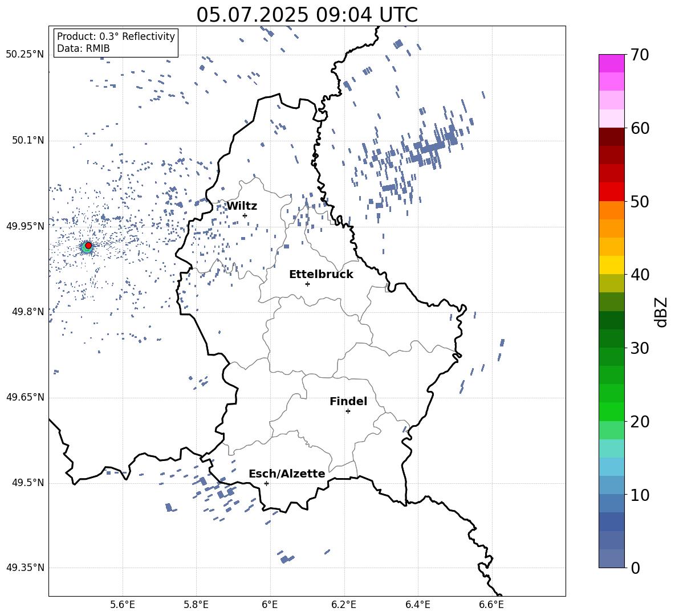This screenshot has width=675, height=616.
Task: Pick the light blue colorbar segment above 10
Action: pos(611,485)
